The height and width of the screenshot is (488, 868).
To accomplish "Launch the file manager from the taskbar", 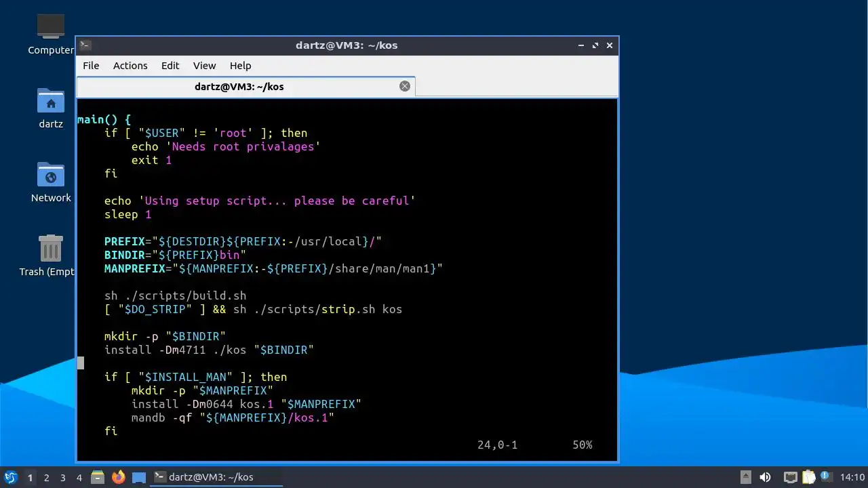I will [98, 477].
